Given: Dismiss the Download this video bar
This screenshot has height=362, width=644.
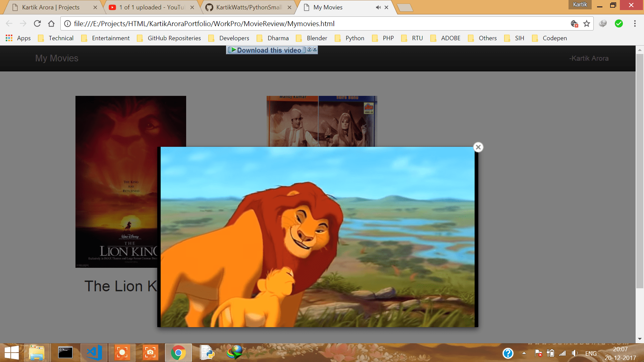Looking at the screenshot, I should (315, 49).
